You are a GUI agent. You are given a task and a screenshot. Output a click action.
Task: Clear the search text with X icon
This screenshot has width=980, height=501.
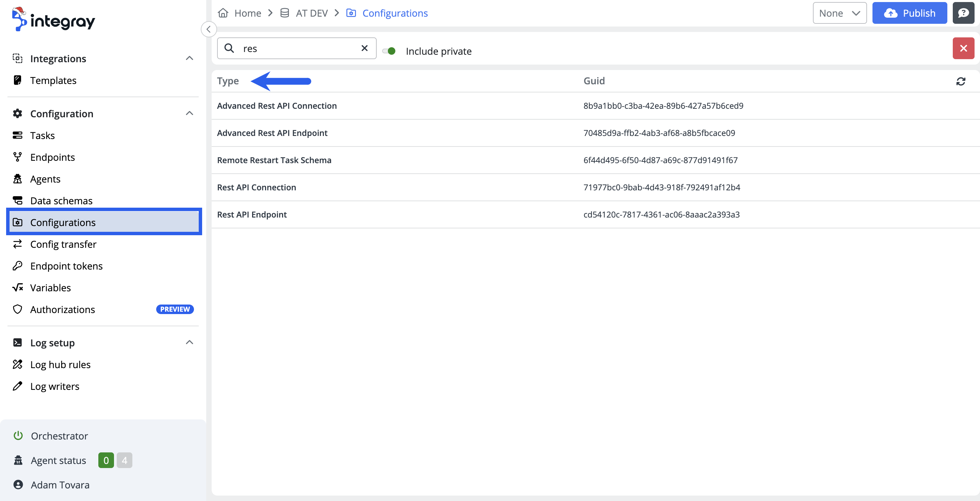coord(364,48)
